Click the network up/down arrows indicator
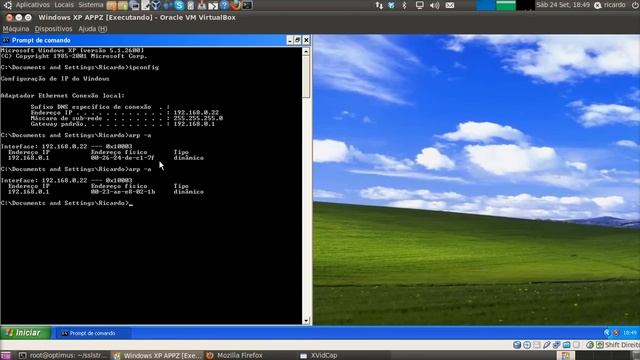The width and height of the screenshot is (640, 360). tap(379, 5)
